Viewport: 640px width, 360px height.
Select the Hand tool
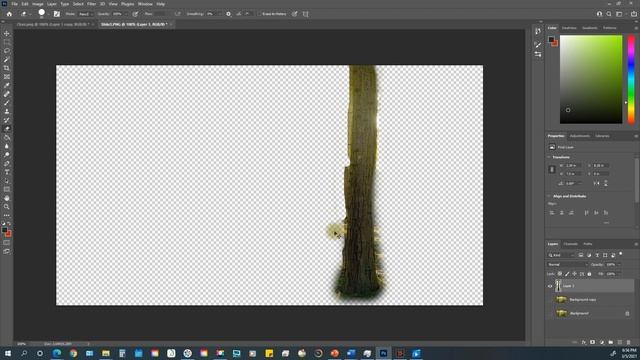pos(7,198)
